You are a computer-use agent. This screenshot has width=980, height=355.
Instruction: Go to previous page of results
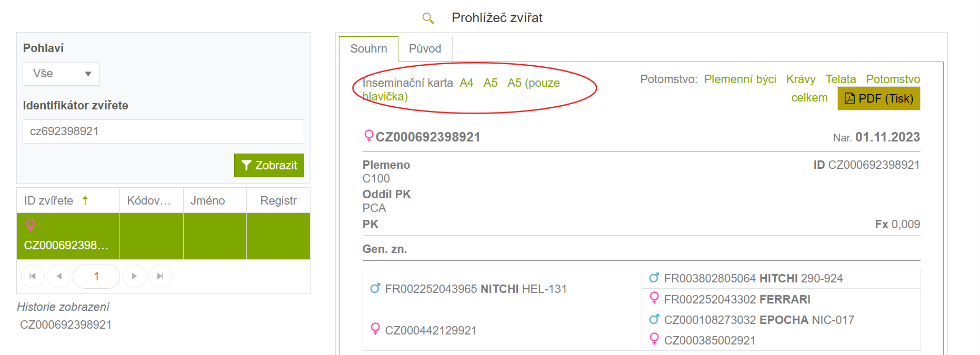(59, 276)
